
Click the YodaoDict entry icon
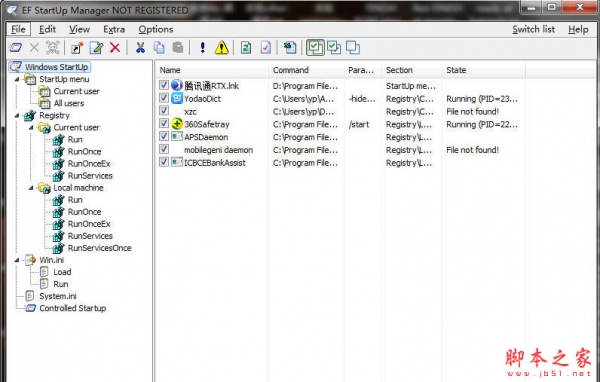coord(176,98)
